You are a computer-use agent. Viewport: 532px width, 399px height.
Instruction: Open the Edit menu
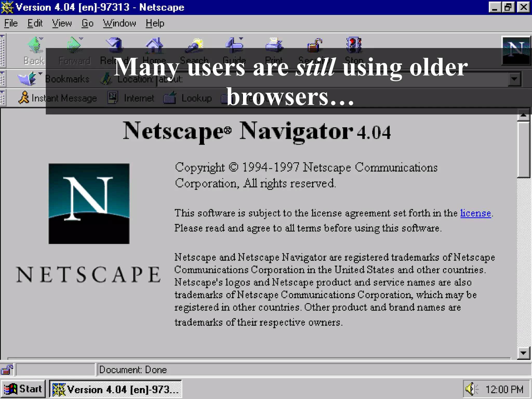[35, 23]
